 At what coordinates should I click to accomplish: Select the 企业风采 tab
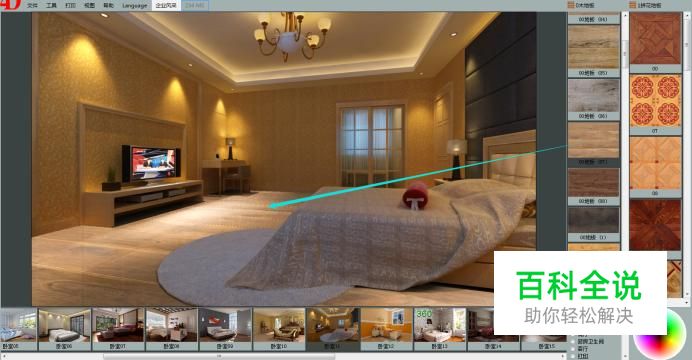(x=166, y=6)
